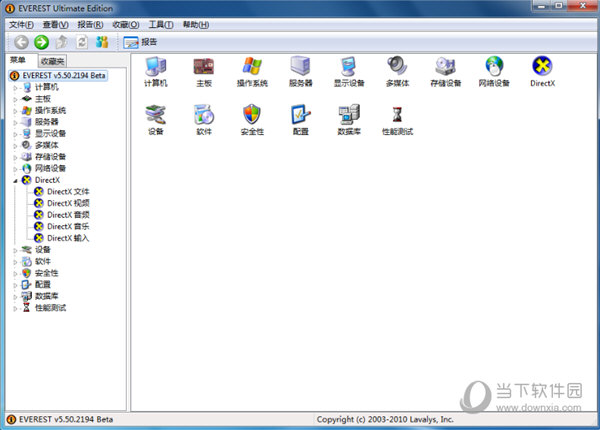Click Copyright Lavalys status bar text

(x=385, y=419)
